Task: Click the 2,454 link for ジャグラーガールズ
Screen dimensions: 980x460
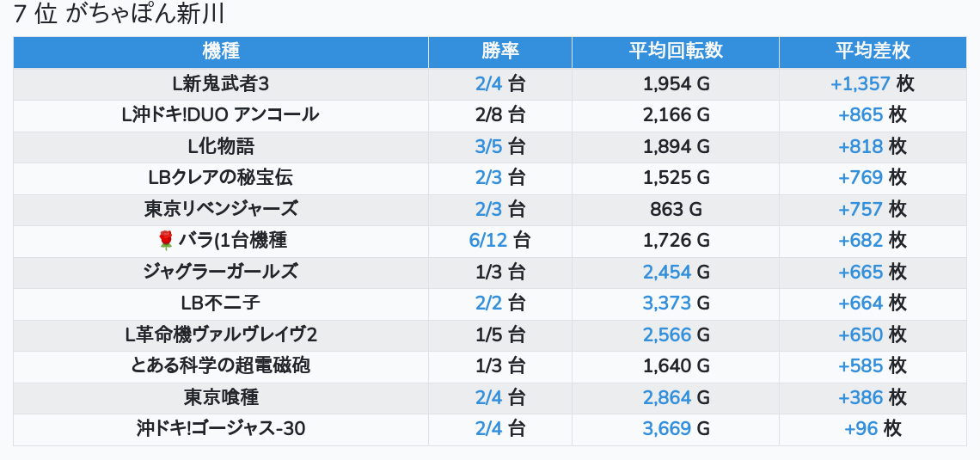Action: click(x=667, y=272)
